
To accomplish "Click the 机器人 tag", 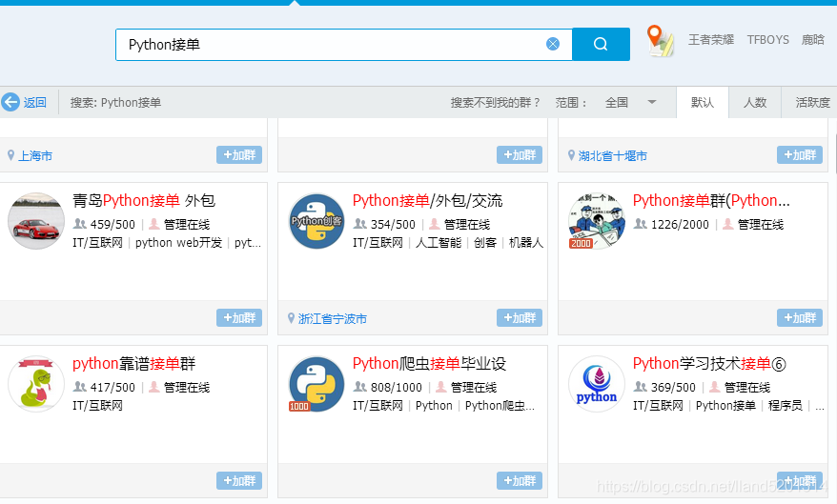I will pyautogui.click(x=526, y=243).
